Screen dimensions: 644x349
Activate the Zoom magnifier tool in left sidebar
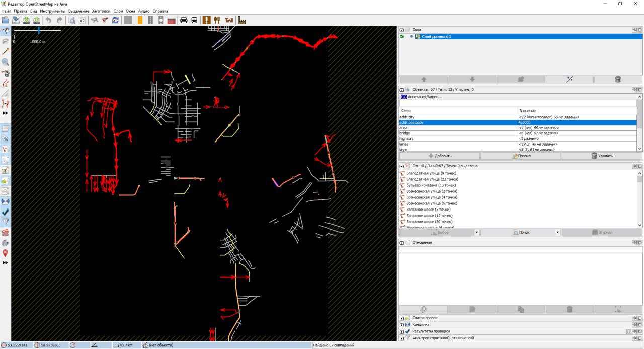pyautogui.click(x=6, y=62)
